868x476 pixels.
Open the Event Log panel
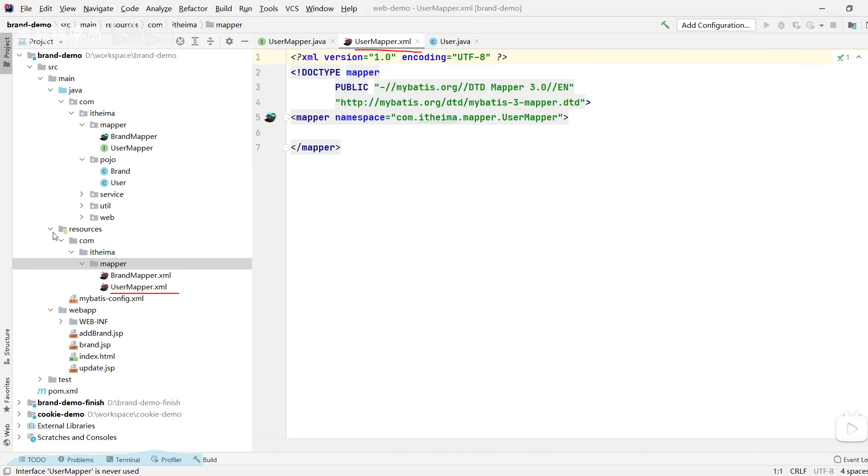(850, 459)
